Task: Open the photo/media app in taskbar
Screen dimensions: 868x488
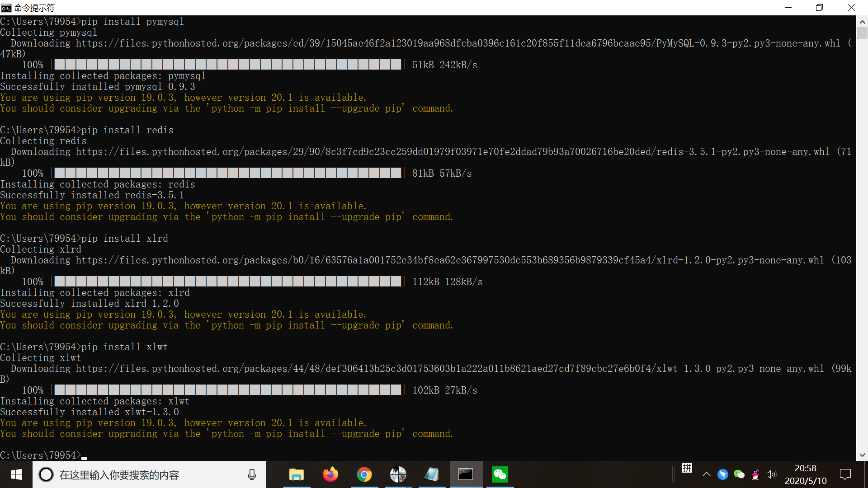Action: coord(397,474)
